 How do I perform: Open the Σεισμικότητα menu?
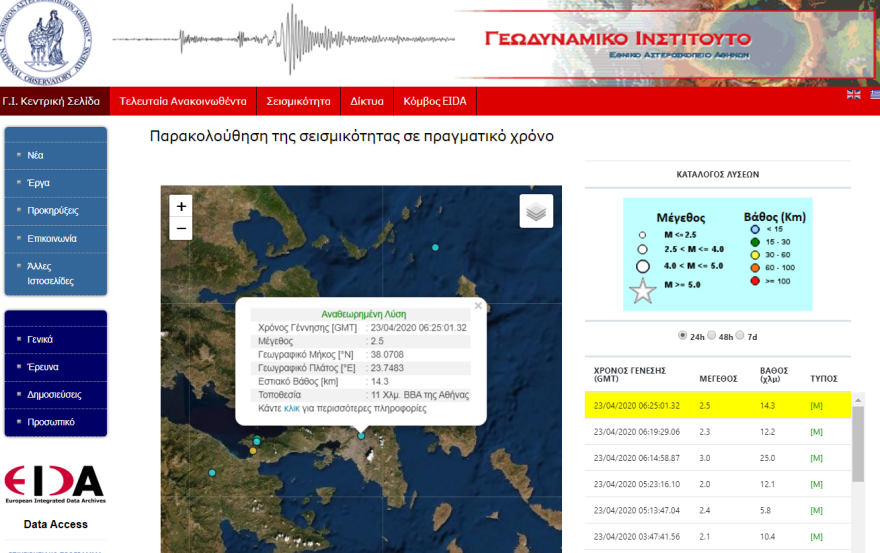[299, 101]
